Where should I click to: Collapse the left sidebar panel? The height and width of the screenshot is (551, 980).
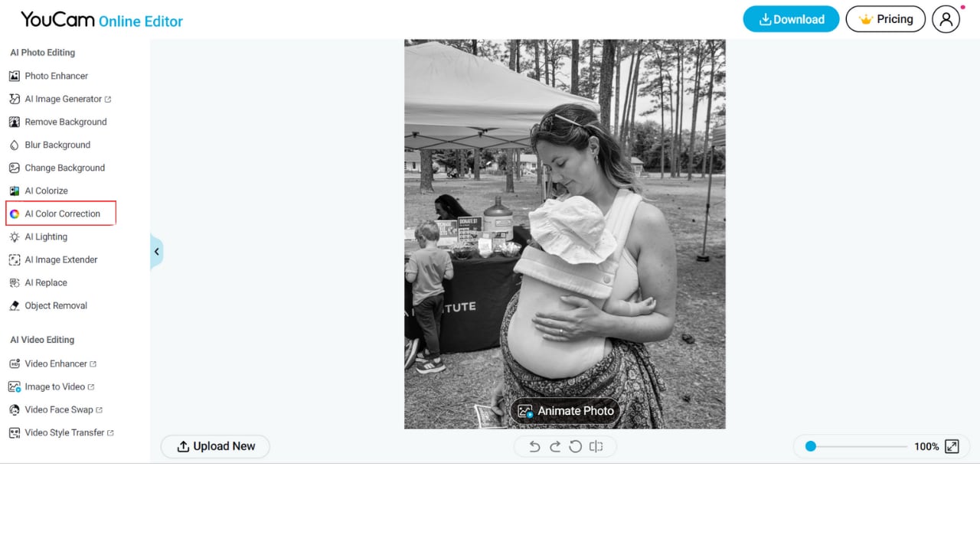pyautogui.click(x=156, y=252)
